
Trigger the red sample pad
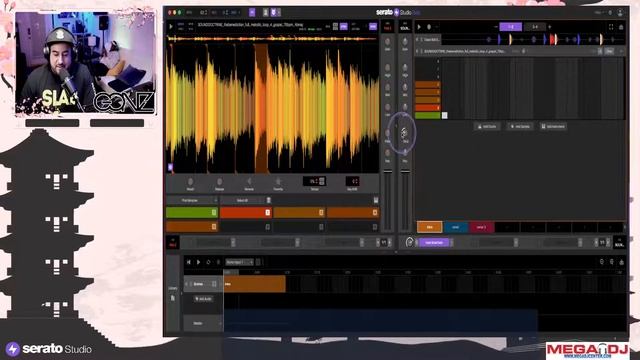click(x=245, y=212)
